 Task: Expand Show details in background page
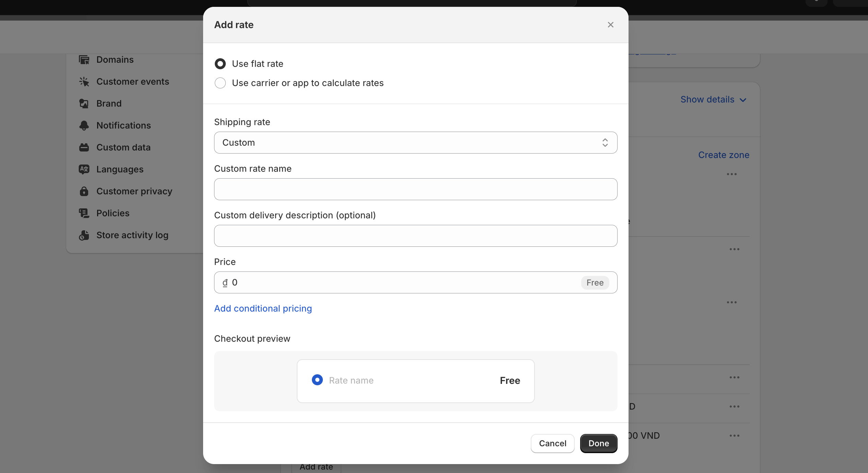pyautogui.click(x=713, y=100)
